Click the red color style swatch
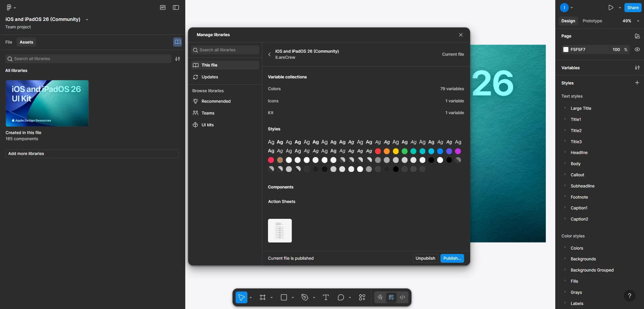The width and height of the screenshot is (644, 309). pyautogui.click(x=378, y=151)
